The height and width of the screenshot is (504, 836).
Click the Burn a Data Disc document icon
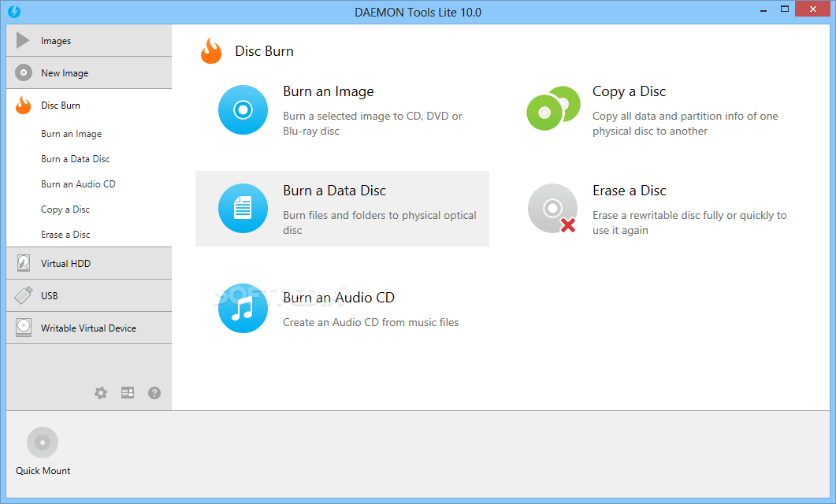243,209
